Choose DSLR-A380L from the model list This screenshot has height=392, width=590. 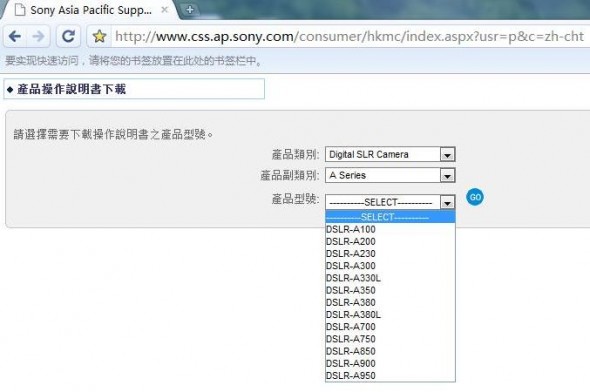point(390,315)
